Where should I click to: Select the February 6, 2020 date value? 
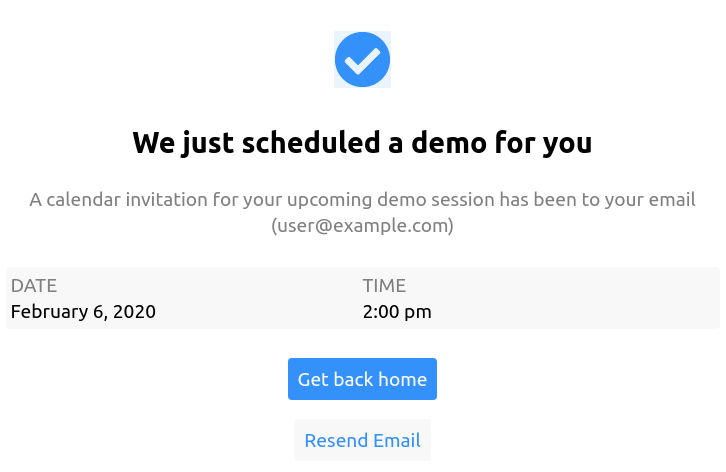83,311
